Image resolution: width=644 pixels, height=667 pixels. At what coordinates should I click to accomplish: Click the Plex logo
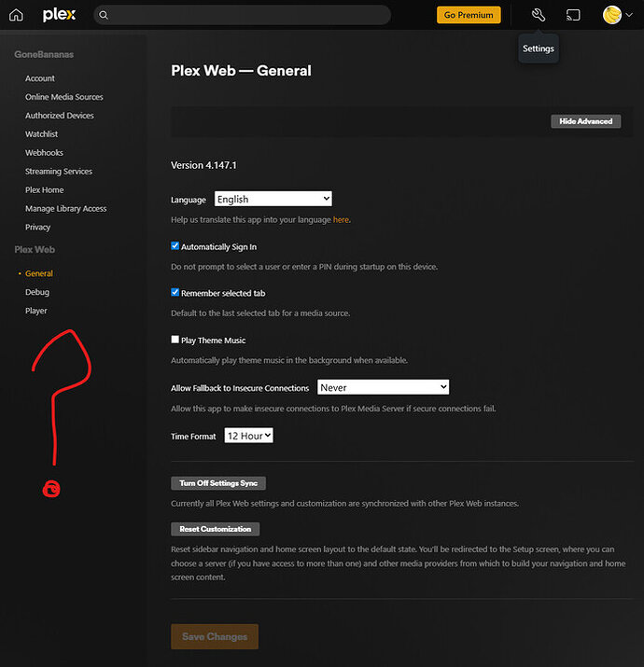(59, 15)
